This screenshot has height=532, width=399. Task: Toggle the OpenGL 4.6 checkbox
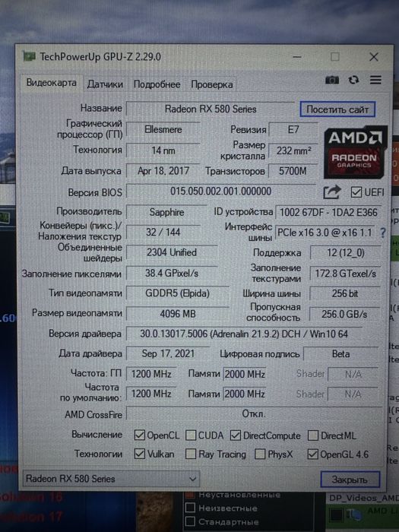(313, 454)
